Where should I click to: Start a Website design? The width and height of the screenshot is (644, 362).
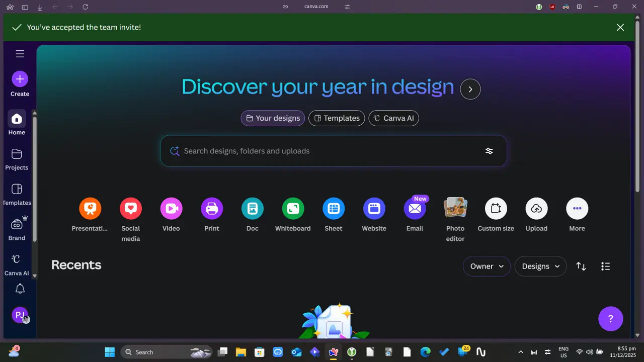pos(374,208)
